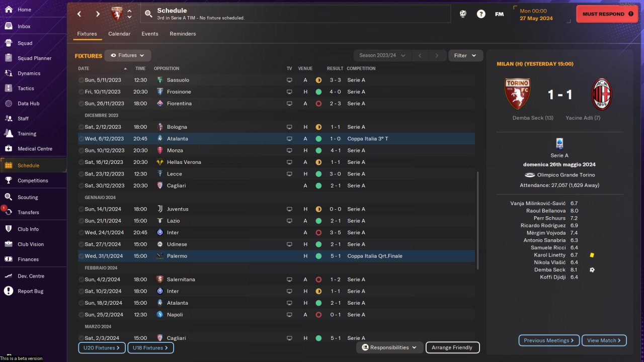
Task: Go forward with the right arrow
Action: pos(98,14)
